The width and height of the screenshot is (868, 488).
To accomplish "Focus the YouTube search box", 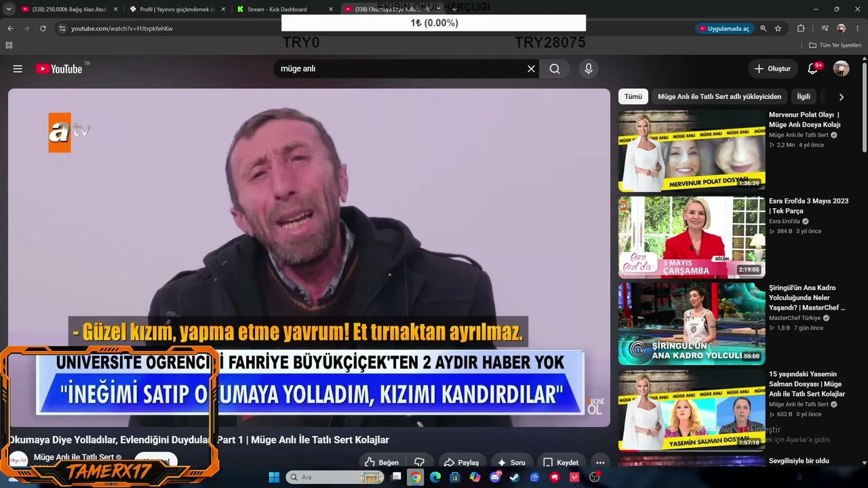I will point(400,68).
